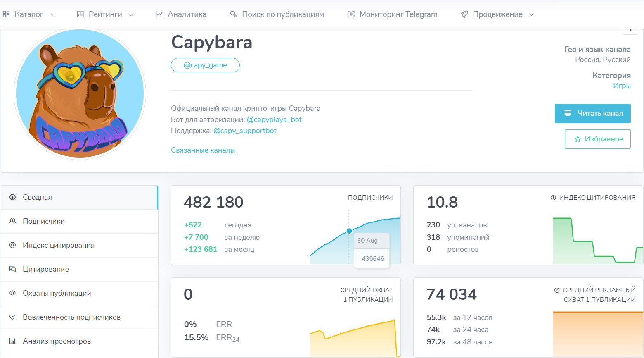Click the 30 Aug subscribers chart marker
Screen dimensions: 644x358
pyautogui.click(x=349, y=231)
